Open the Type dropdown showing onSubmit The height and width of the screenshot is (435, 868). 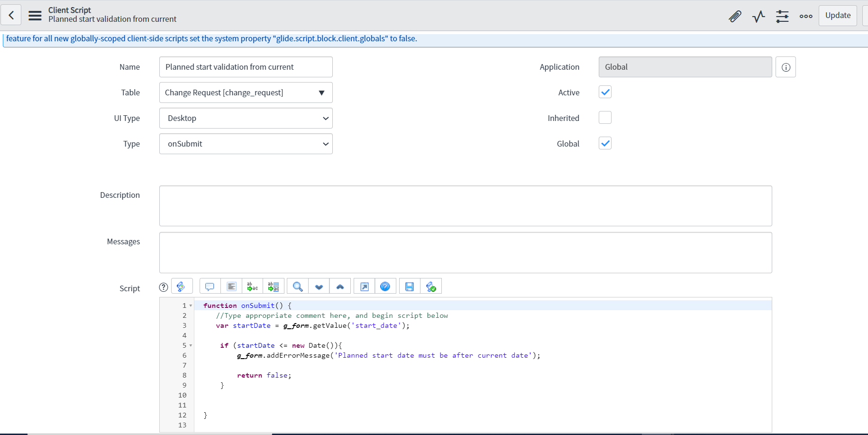pos(246,144)
